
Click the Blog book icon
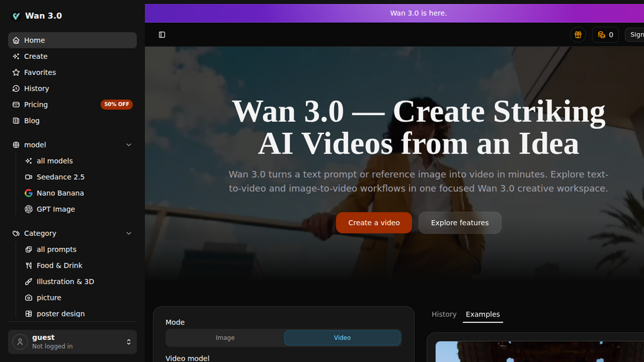[x=16, y=121]
